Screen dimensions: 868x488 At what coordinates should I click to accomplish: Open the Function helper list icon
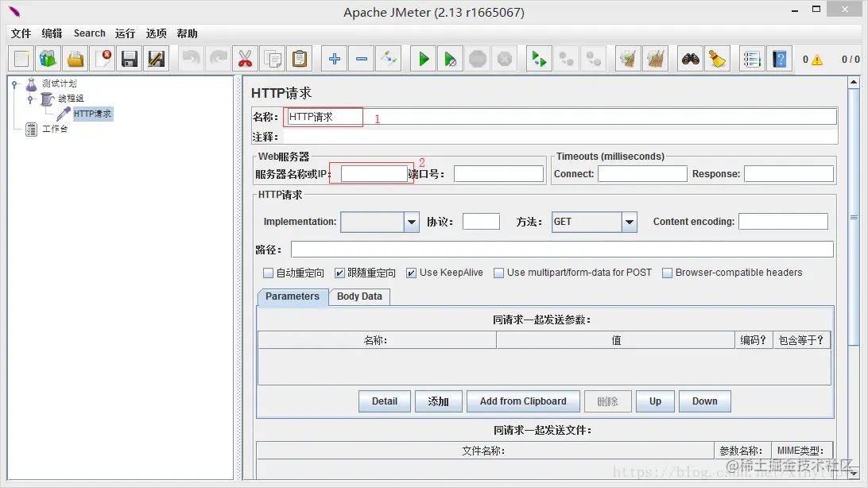tap(752, 59)
